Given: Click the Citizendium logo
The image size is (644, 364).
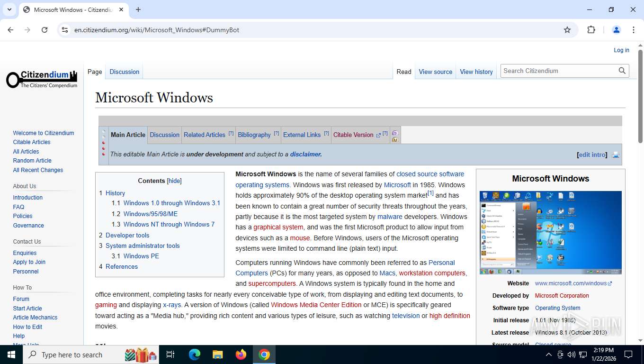Looking at the screenshot, I should 42,79.
